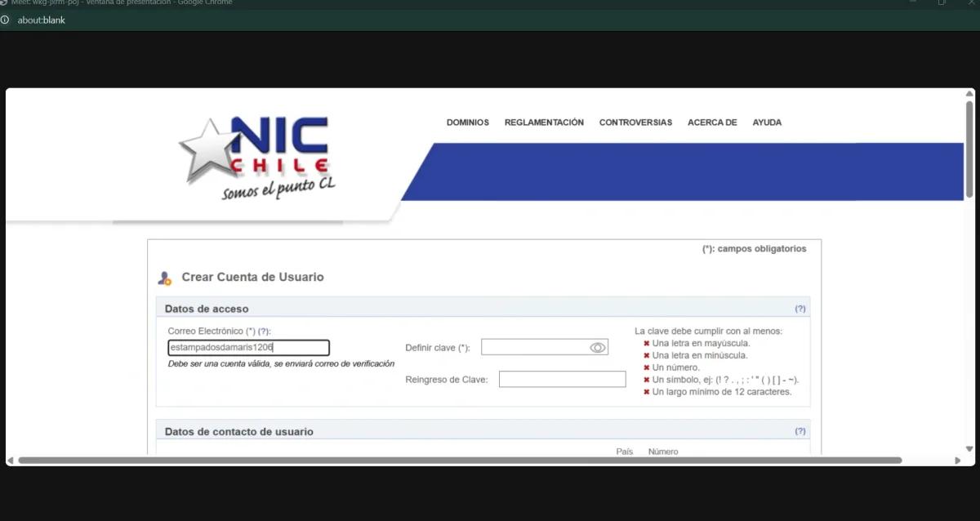The width and height of the screenshot is (980, 521).
Task: Open help (?) for Datos de acceso
Action: point(800,309)
